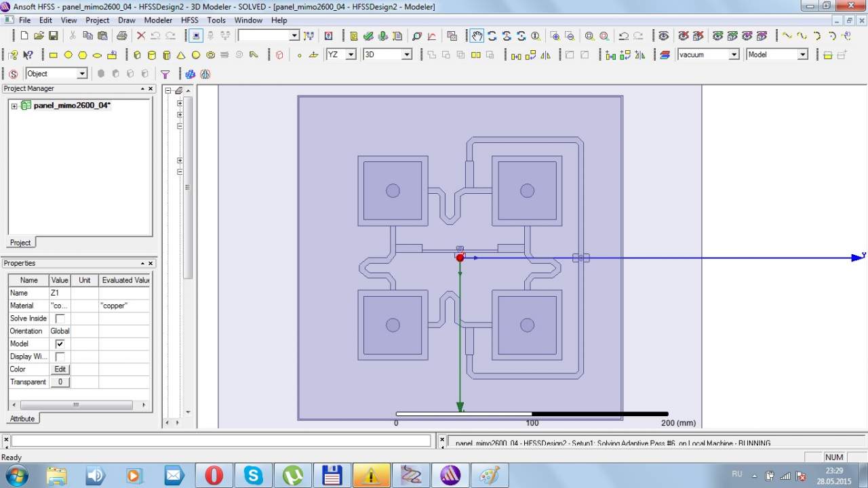The width and height of the screenshot is (868, 488).
Task: Select the draw ellipse tool
Action: click(97, 55)
